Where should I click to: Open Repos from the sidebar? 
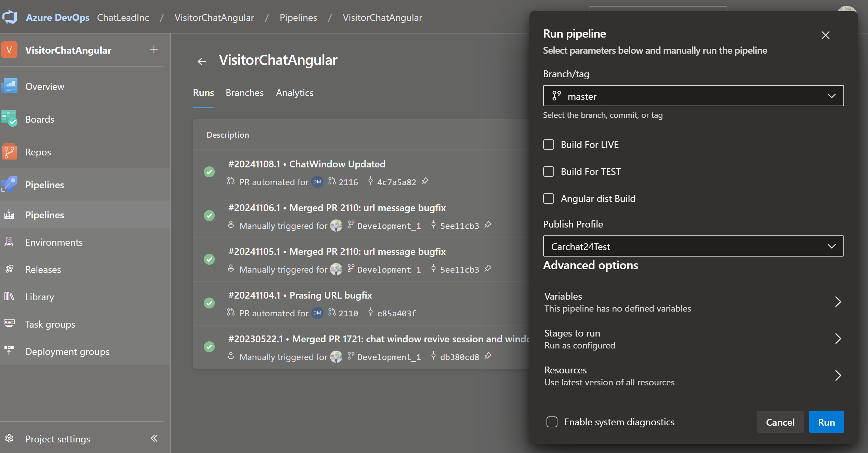tap(38, 152)
